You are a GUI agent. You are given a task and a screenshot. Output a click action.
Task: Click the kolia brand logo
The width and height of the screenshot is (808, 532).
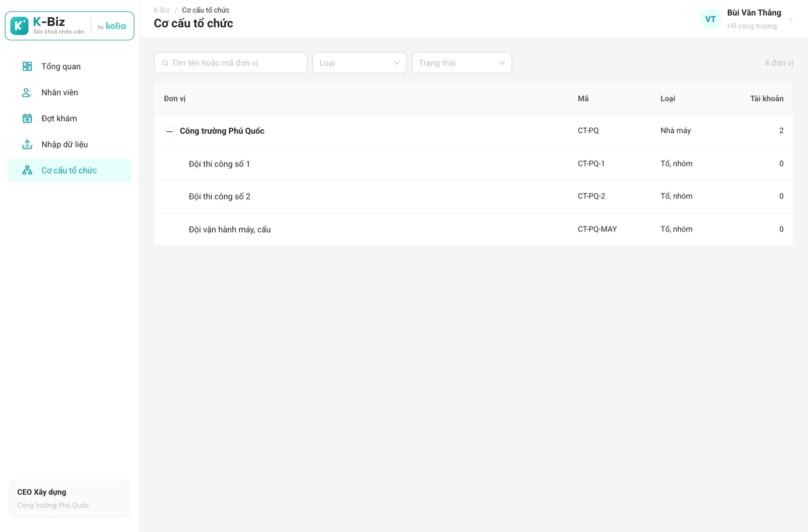point(116,26)
